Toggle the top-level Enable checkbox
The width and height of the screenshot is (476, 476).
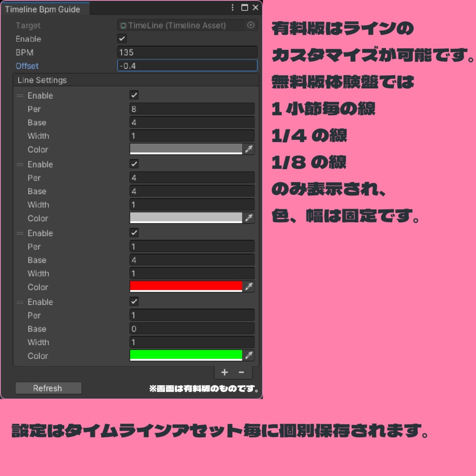pyautogui.click(x=122, y=39)
